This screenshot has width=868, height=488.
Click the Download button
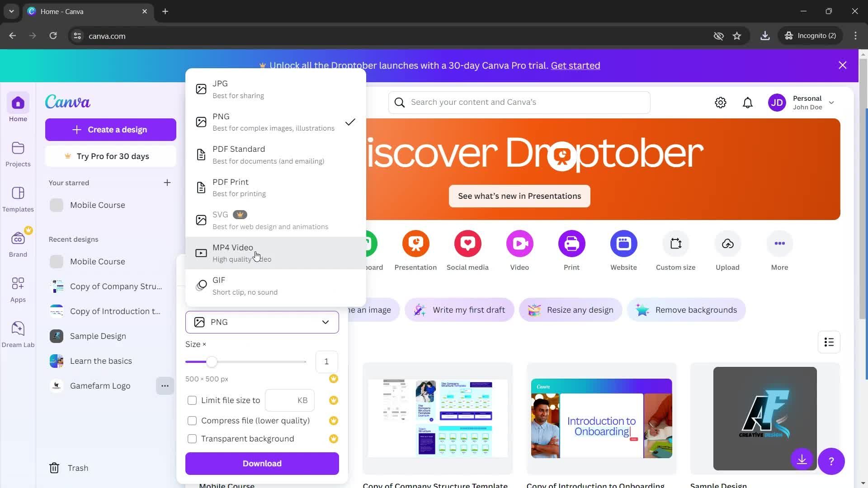[x=262, y=464]
